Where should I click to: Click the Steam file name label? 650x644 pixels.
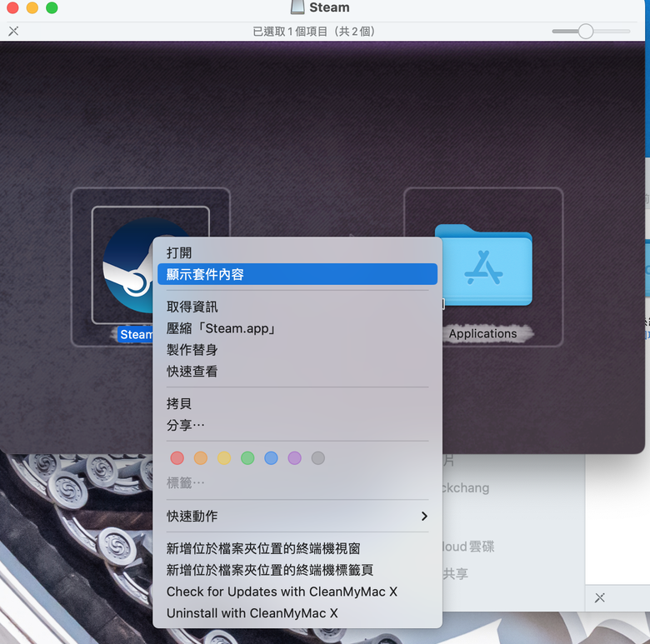[136, 334]
